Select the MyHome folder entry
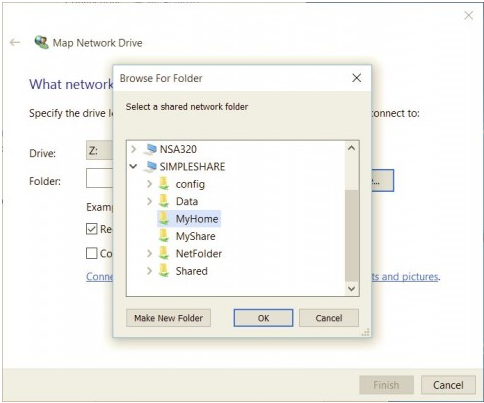Image resolution: width=484 pixels, height=403 pixels. [189, 219]
